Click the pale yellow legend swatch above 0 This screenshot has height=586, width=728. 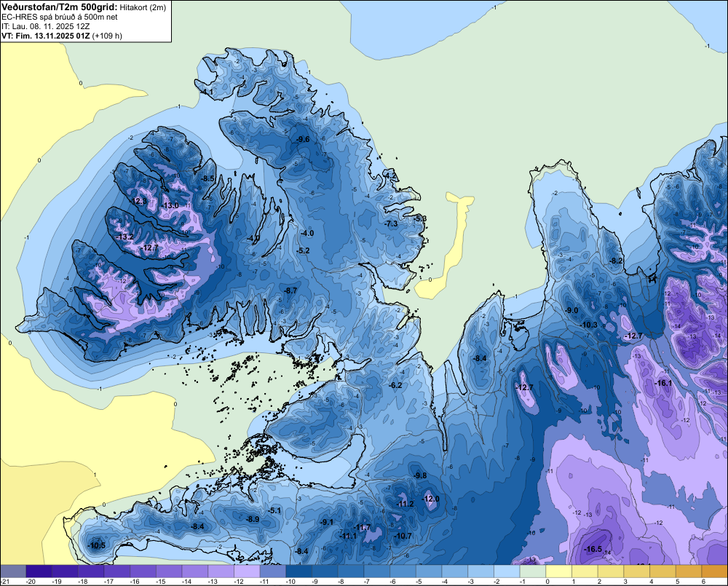(559, 571)
